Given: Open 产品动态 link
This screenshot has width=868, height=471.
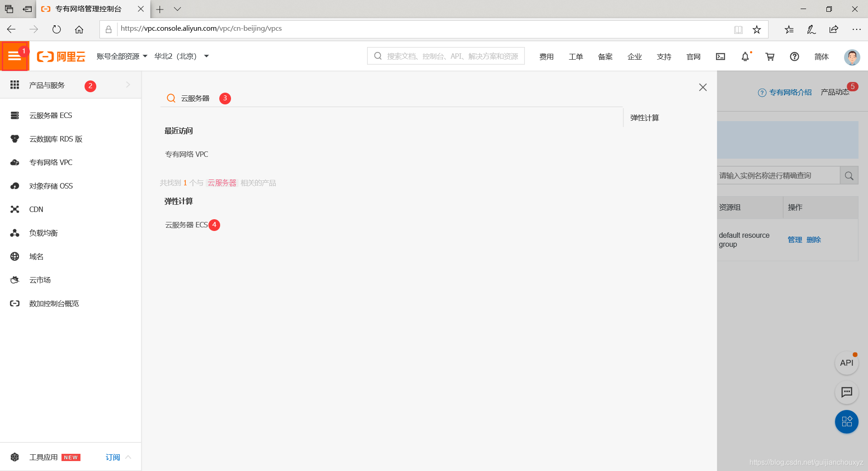Looking at the screenshot, I should (x=835, y=92).
